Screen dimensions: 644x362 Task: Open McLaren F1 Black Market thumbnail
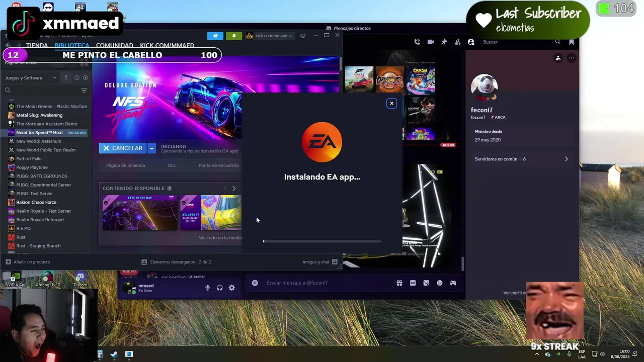(211, 213)
